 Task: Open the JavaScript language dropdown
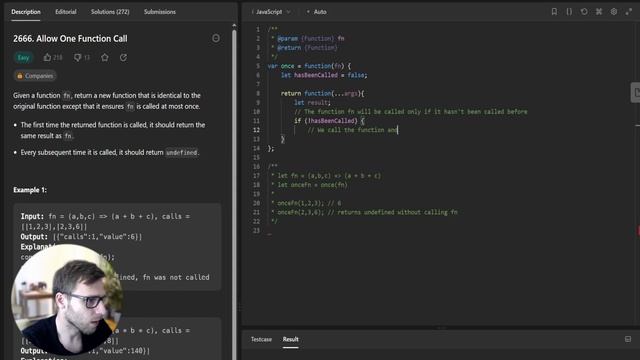coord(271,12)
